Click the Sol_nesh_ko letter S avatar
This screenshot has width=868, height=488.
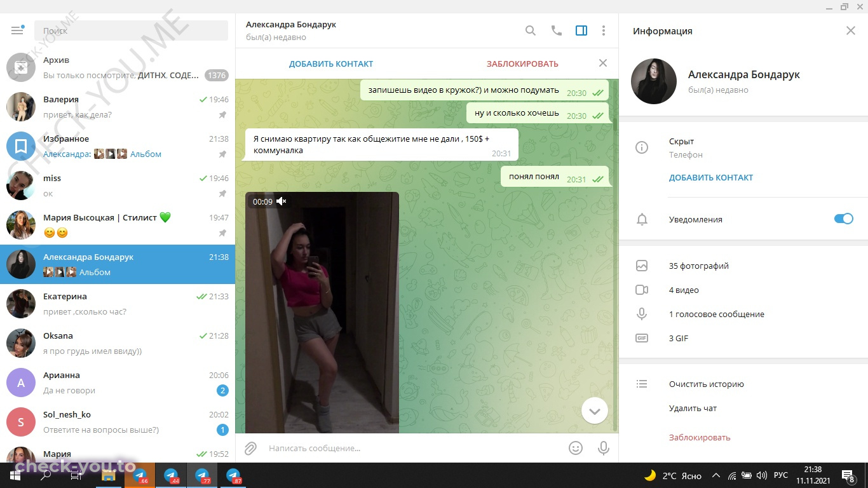coord(21,422)
